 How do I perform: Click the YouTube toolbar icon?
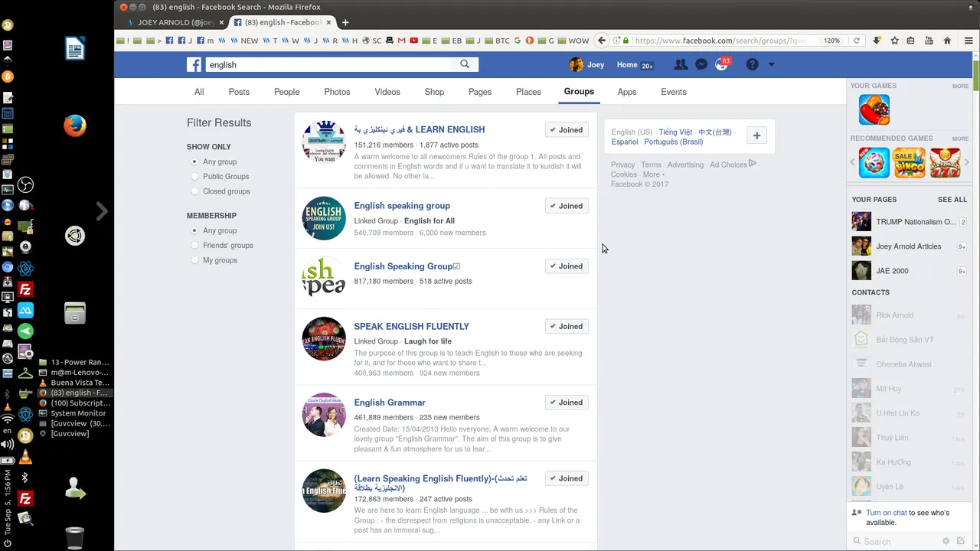pos(929,41)
